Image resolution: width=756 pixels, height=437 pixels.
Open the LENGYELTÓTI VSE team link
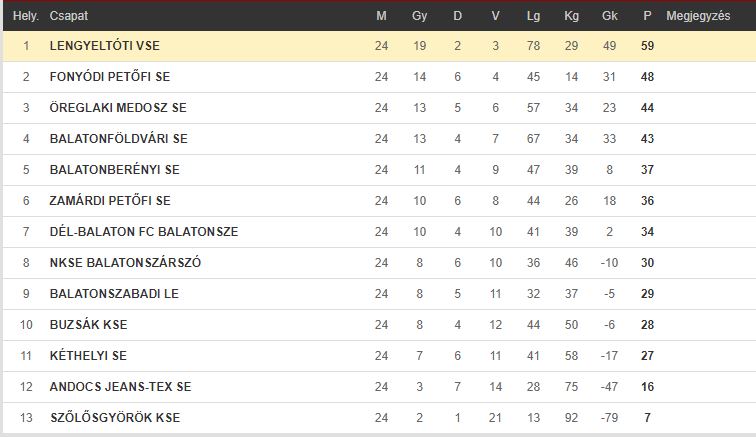coord(105,46)
